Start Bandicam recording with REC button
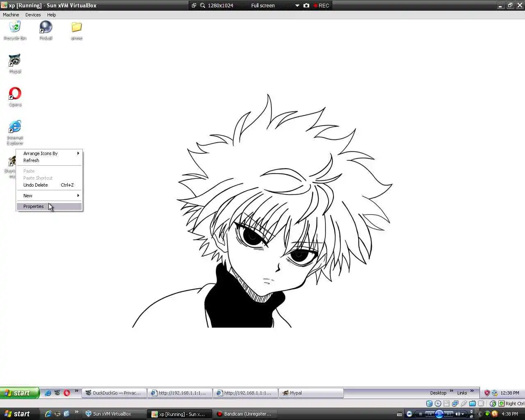 [321, 5]
